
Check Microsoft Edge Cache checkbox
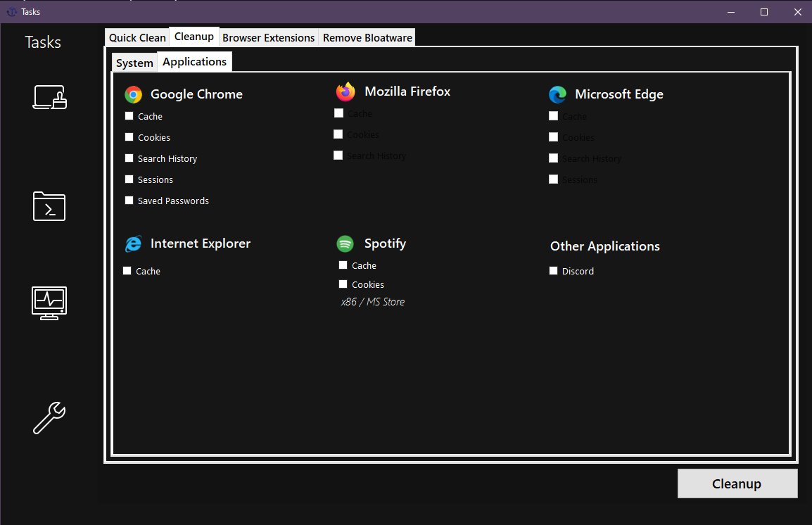(554, 116)
